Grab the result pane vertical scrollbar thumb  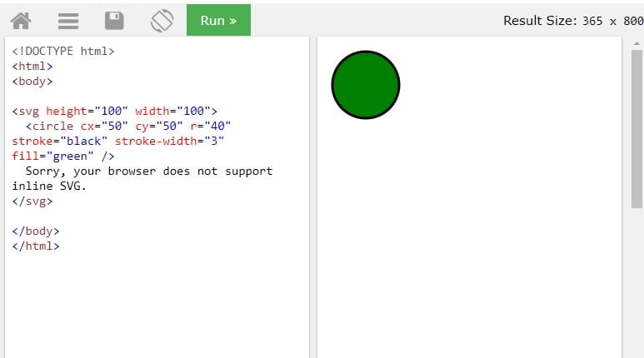[637, 125]
